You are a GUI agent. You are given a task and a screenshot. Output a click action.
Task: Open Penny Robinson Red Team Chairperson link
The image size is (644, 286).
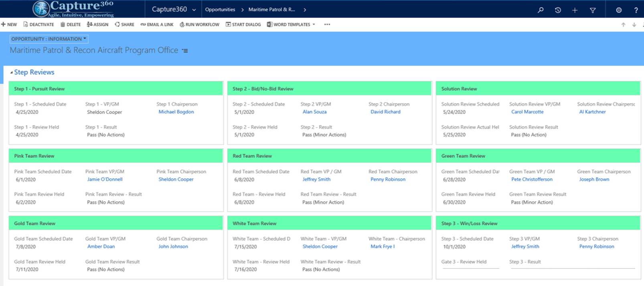click(388, 179)
